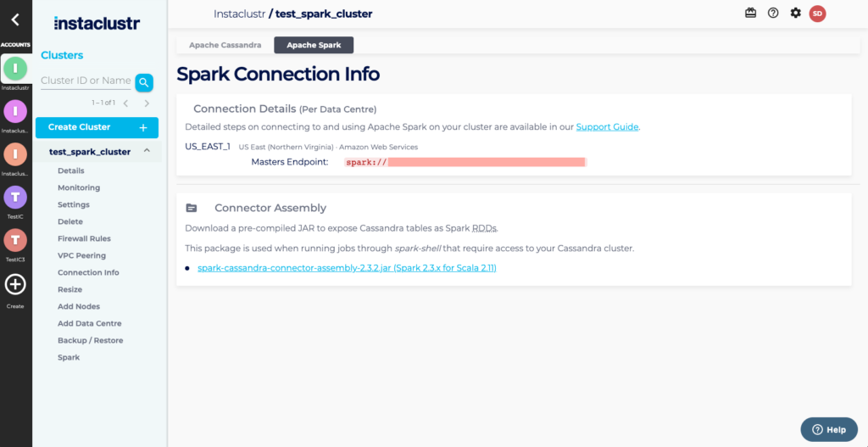This screenshot has height=447, width=868.
Task: Open Firewall Rules in the cluster menu
Action: coord(84,238)
